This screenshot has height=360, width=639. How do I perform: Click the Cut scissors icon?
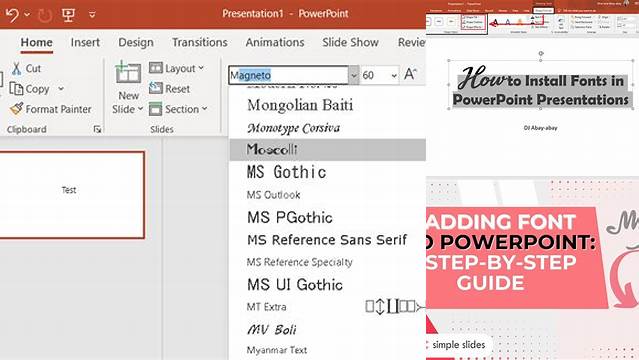tap(16, 68)
